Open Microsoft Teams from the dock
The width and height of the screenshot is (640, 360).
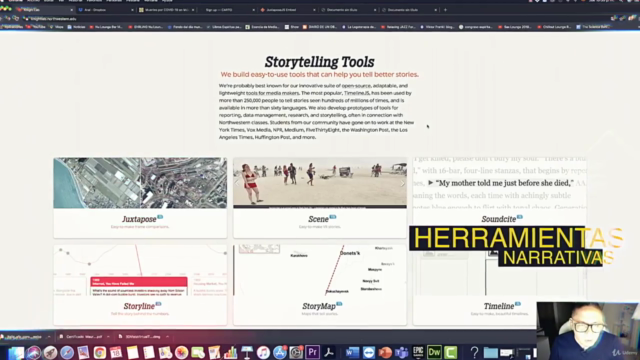402,353
